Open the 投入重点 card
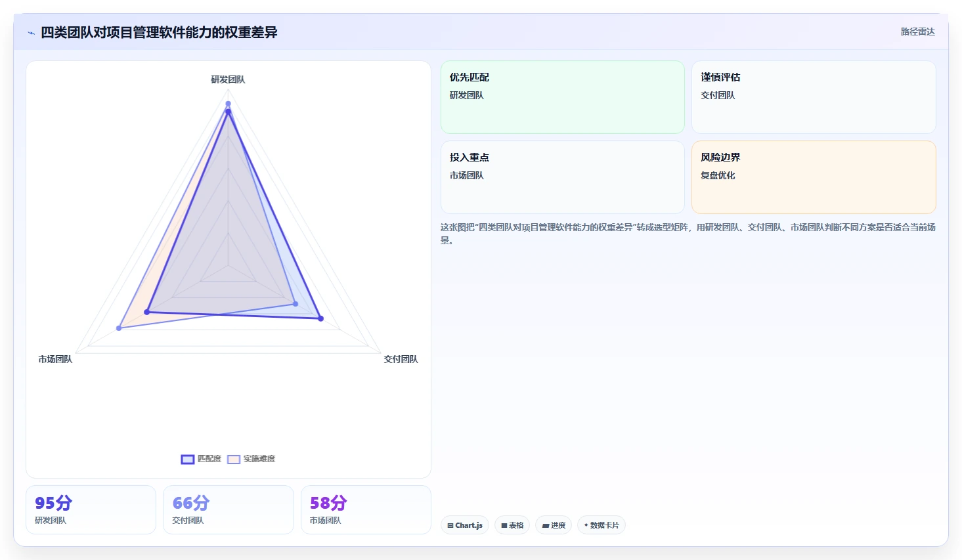The width and height of the screenshot is (962, 560). pyautogui.click(x=563, y=177)
